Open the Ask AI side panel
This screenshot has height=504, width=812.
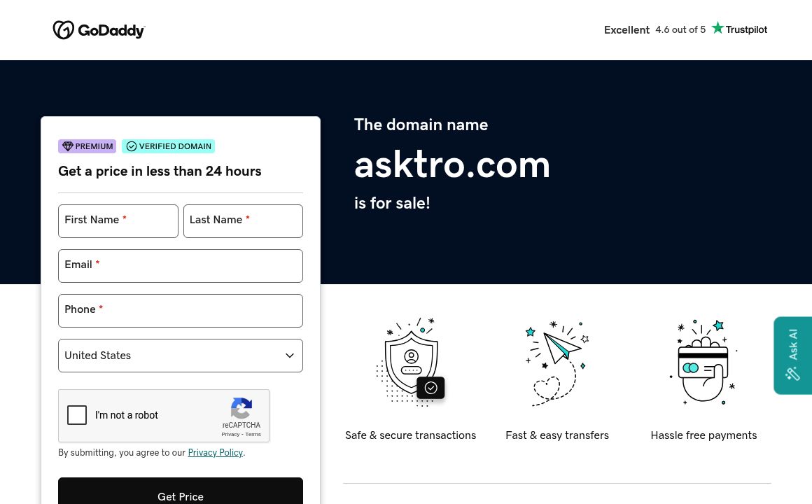pos(792,355)
